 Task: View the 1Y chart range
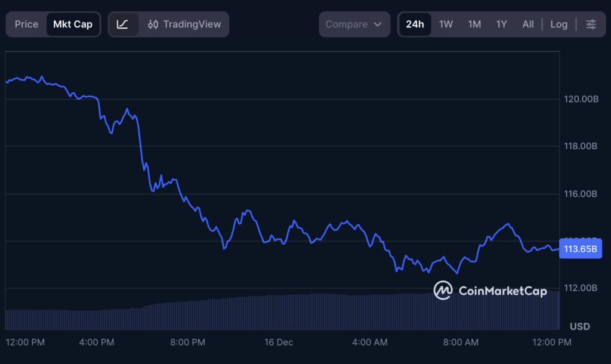tap(501, 24)
